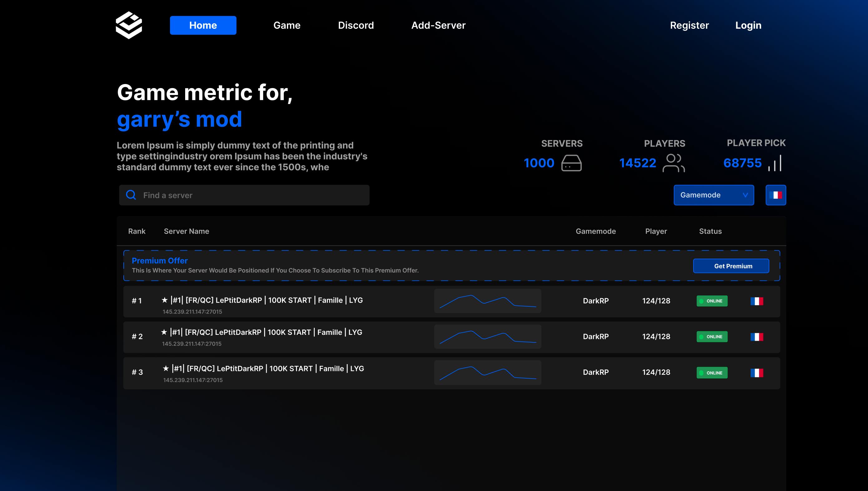The height and width of the screenshot is (491, 868).
Task: Click the French flag in row #2
Action: click(x=757, y=337)
